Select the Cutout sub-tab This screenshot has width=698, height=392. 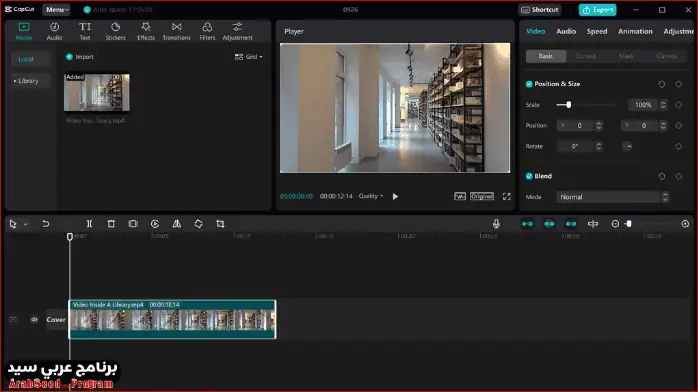[x=586, y=56]
